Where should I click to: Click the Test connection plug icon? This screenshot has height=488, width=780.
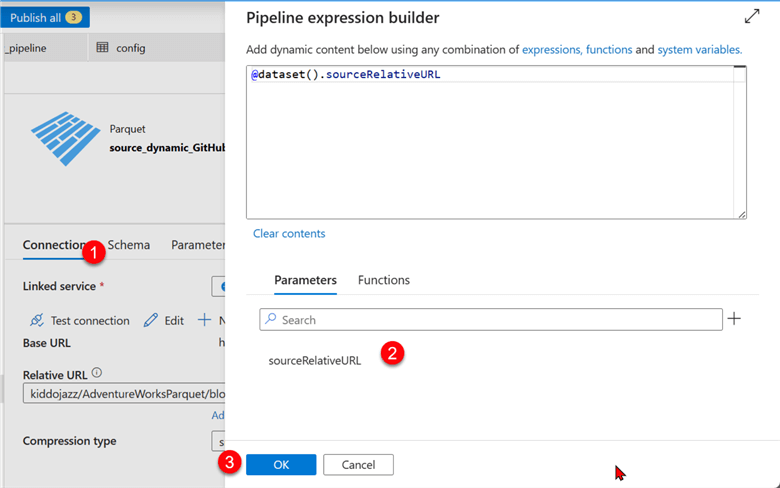click(x=36, y=320)
